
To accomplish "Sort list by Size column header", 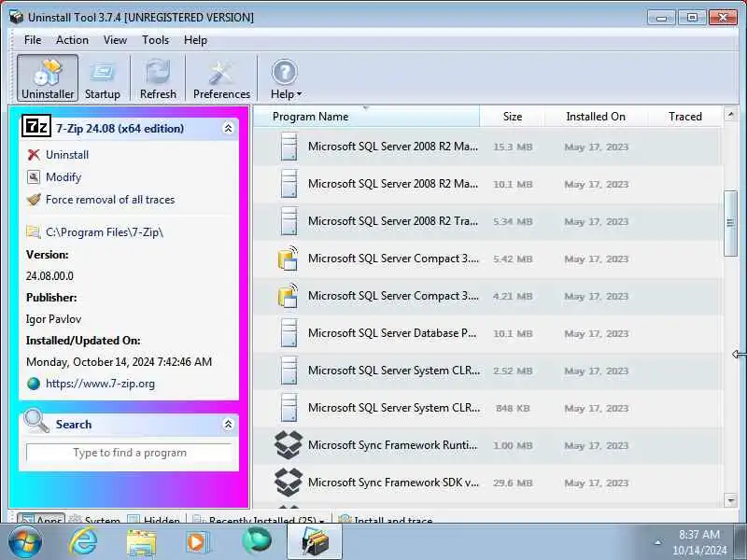I will (512, 117).
